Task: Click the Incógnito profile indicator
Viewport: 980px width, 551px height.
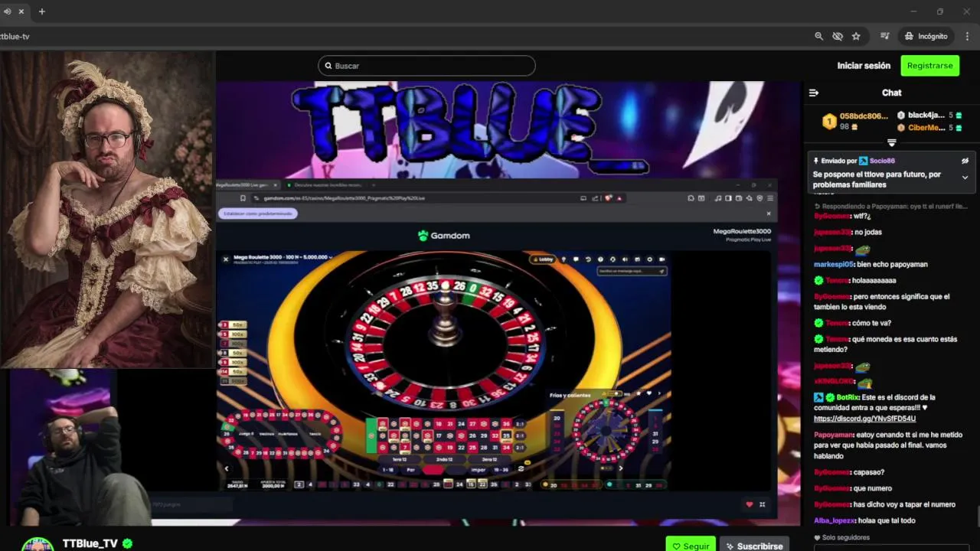Action: [x=926, y=36]
